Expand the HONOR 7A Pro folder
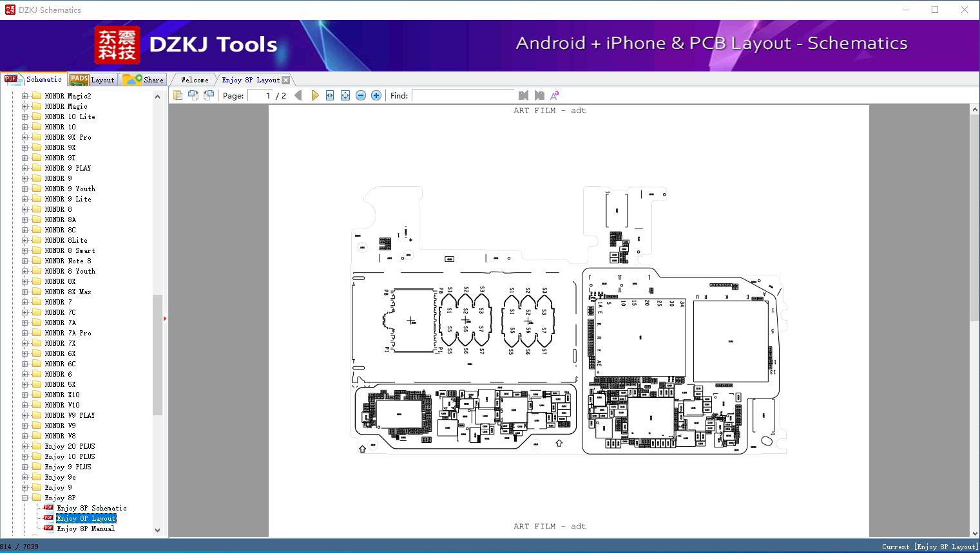980x553 pixels. [24, 333]
